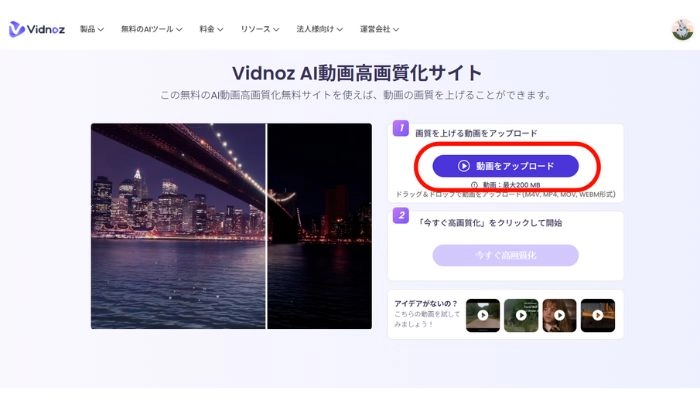Viewport: 700px width, 400px height.
Task: Play the first sample video thumbnail
Action: pos(483,316)
